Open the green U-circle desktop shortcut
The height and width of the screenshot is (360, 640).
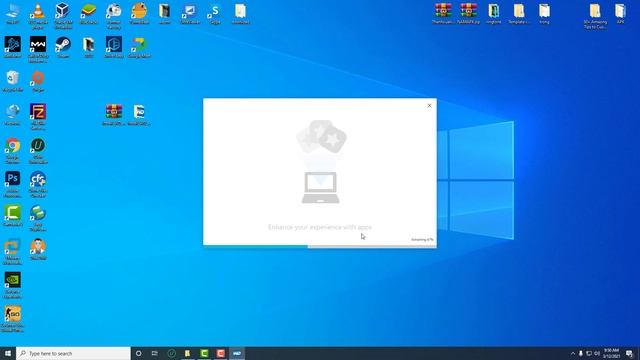click(x=38, y=150)
